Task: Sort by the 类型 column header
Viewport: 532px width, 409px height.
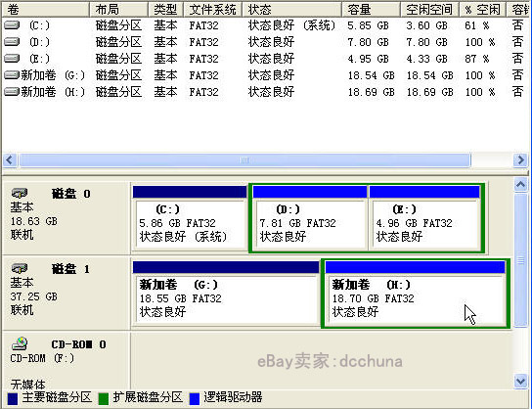Action: click(x=165, y=9)
